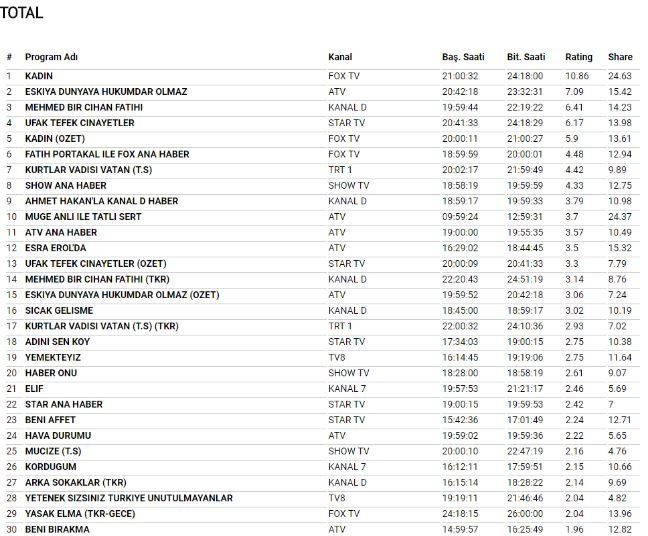Click the FATIH PORTAKAL ILE FOX ANA HABER row
The image size is (648, 536).
pyautogui.click(x=107, y=154)
